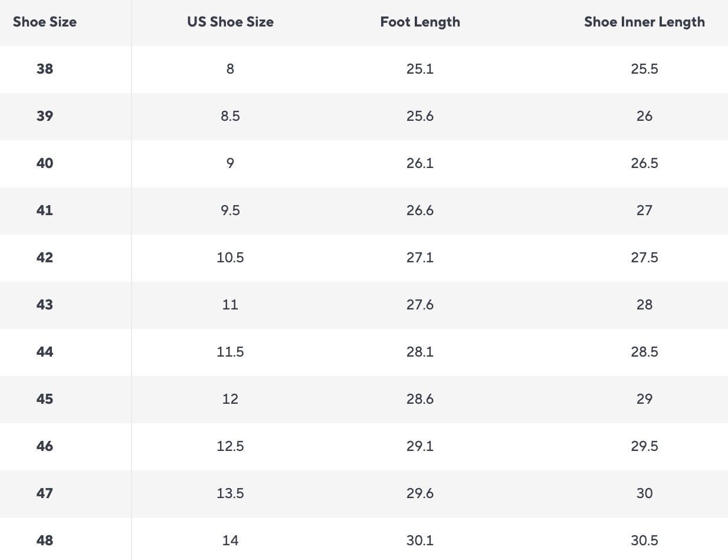Viewport: 728px width, 560px height.
Task: Select shoe size 38 row label
Action: 45,69
